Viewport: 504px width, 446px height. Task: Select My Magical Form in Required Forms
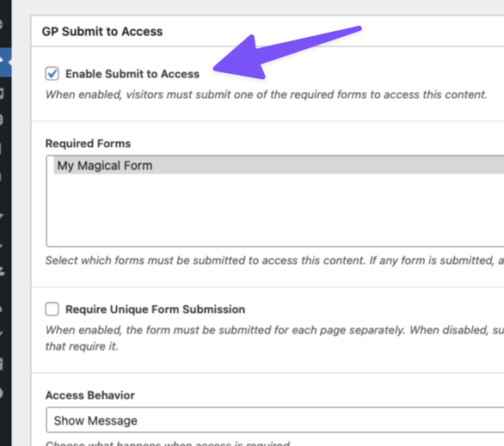[x=279, y=165]
